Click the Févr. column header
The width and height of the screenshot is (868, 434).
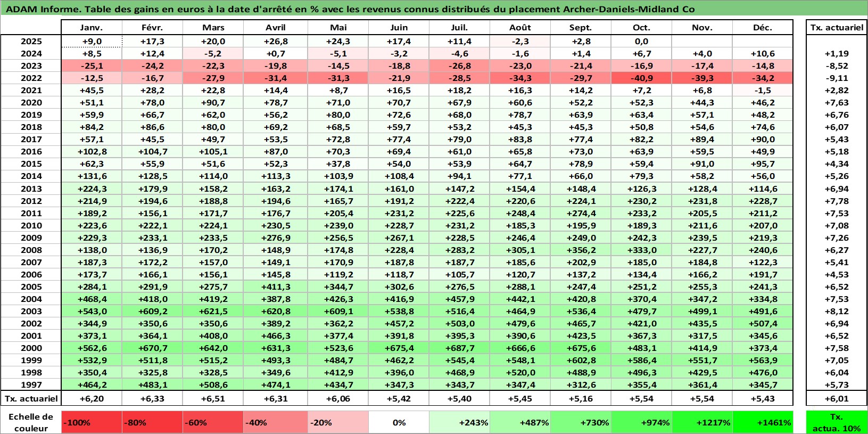coord(152,28)
